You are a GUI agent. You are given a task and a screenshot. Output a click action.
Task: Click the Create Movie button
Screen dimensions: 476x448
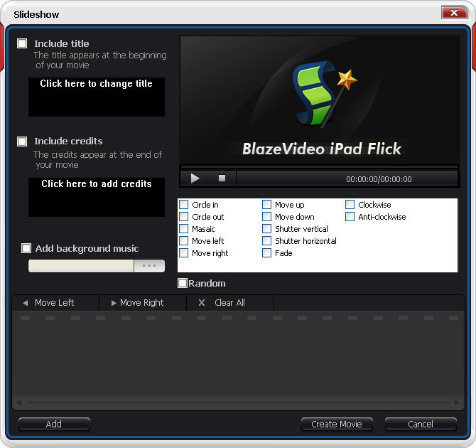[x=337, y=425]
